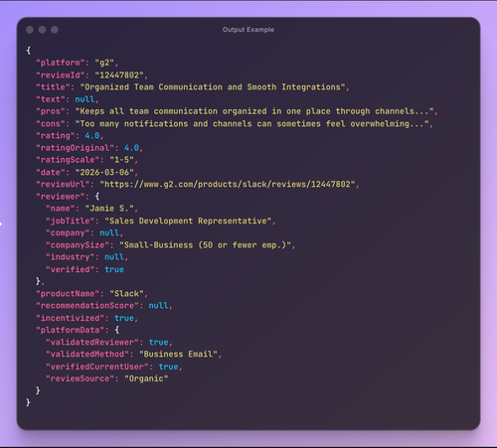The width and height of the screenshot is (497, 448).
Task: Select the Organized Team Communication title string
Action: tap(213, 87)
